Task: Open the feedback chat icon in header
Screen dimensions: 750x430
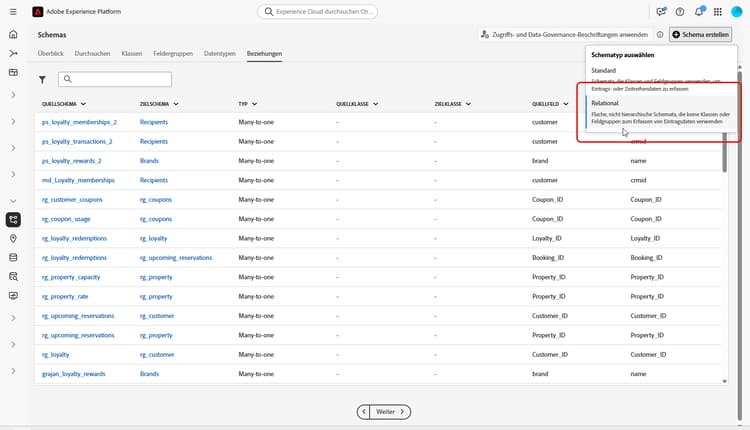Action: coord(661,11)
